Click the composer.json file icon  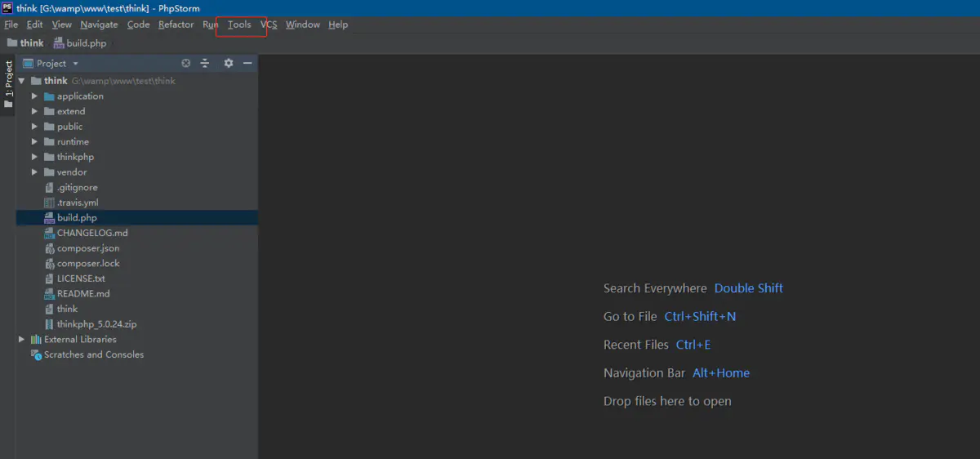click(x=49, y=248)
